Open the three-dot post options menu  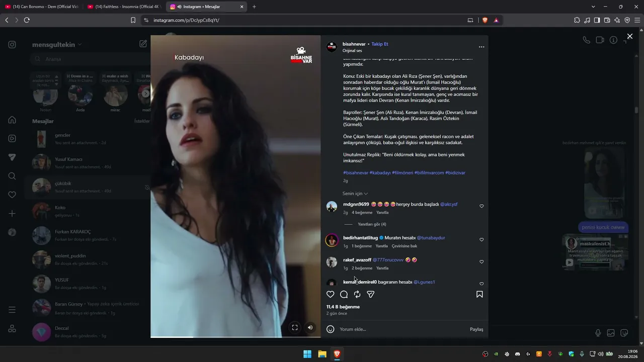point(481,47)
